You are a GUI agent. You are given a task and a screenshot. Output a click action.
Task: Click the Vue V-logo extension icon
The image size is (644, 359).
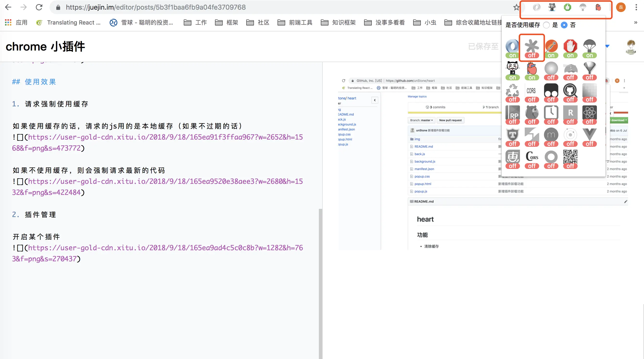(x=589, y=135)
